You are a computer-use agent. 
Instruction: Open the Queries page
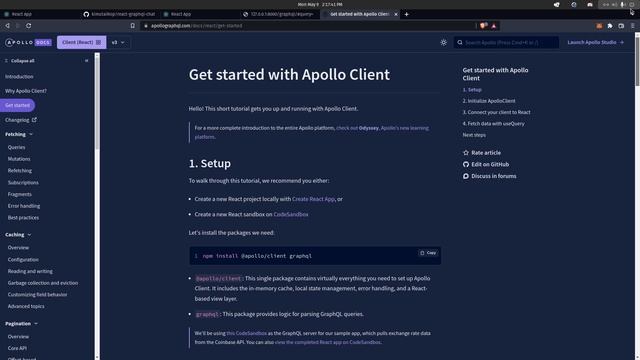pos(16,147)
